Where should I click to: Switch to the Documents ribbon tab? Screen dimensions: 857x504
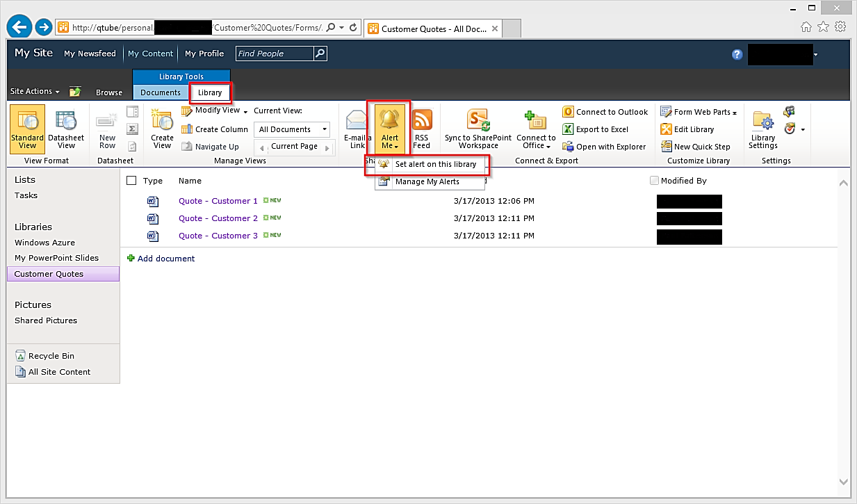point(161,92)
